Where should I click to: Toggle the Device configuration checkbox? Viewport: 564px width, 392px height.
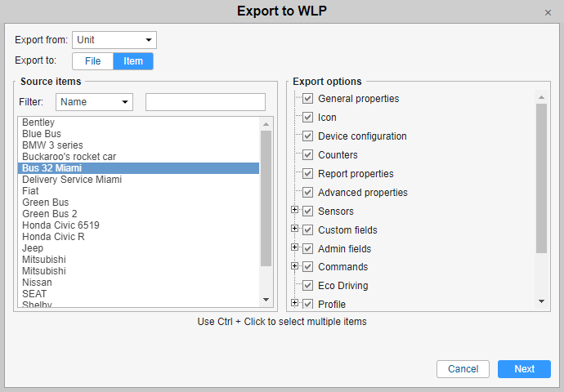click(307, 136)
